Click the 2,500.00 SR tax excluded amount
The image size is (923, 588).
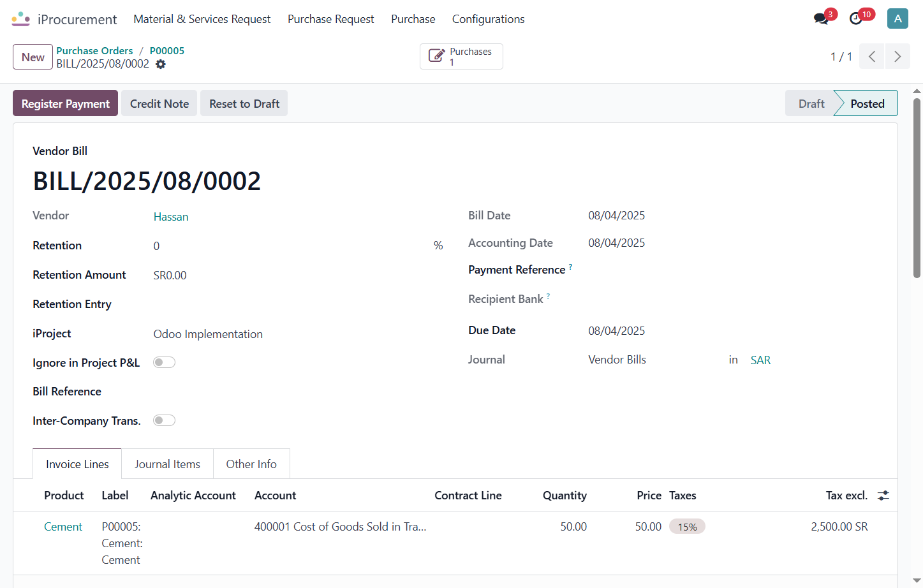coord(839,527)
